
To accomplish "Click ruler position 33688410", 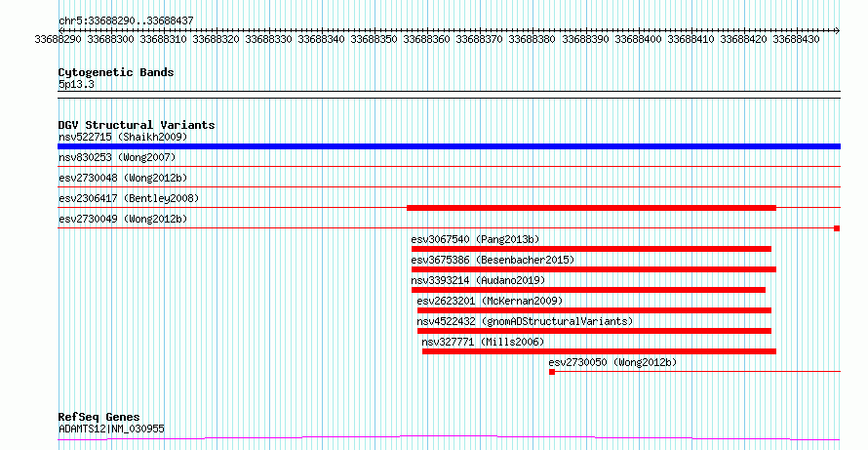I will point(690,40).
